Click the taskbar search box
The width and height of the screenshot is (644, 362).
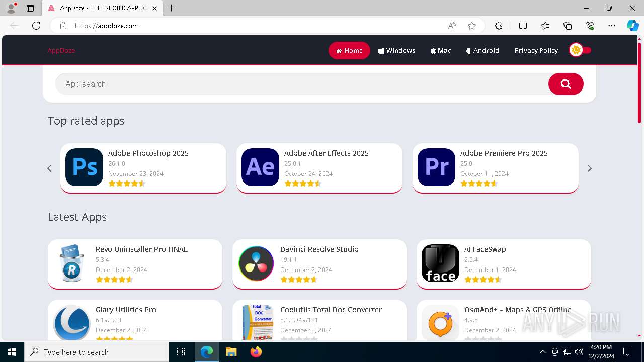tap(97, 352)
